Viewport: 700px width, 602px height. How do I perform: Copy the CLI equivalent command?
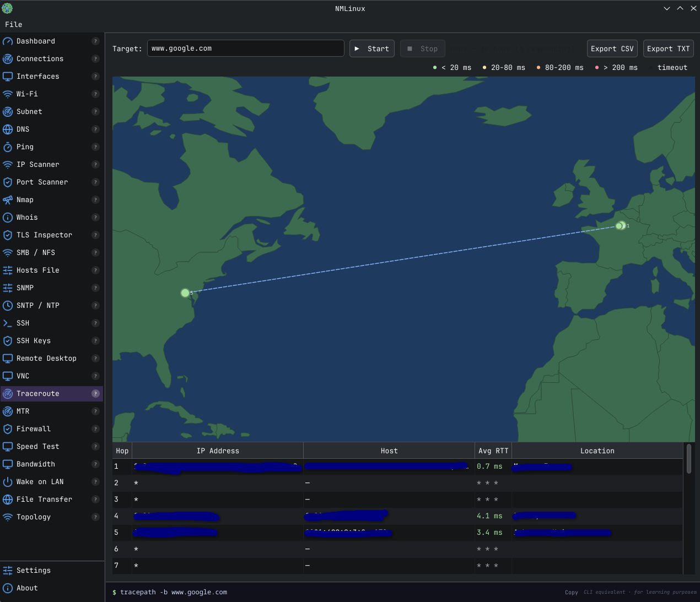pyautogui.click(x=572, y=593)
